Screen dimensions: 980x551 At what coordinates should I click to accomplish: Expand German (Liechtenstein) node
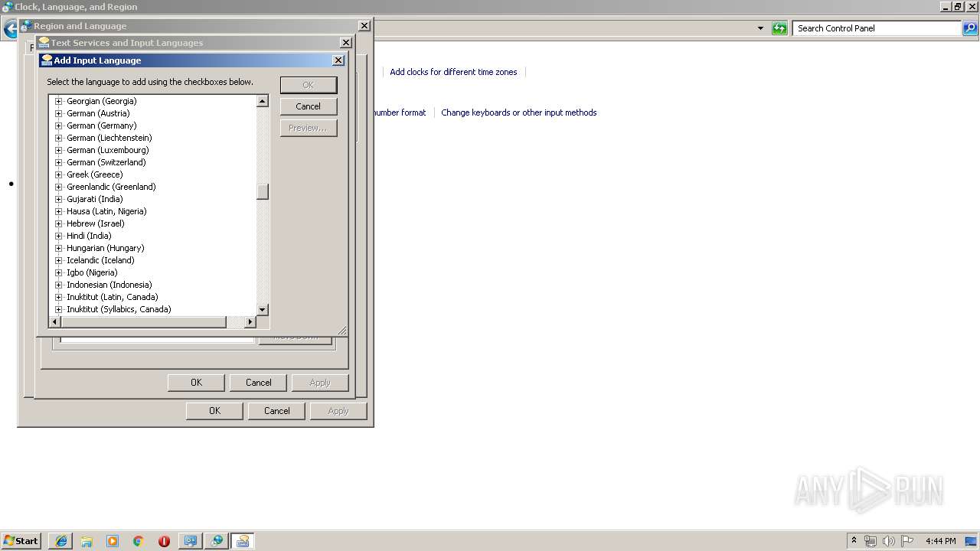click(58, 138)
